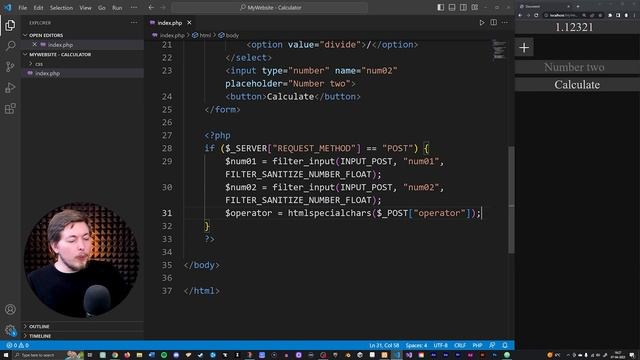Open the operator dropdown showing plus in browser

(524, 47)
